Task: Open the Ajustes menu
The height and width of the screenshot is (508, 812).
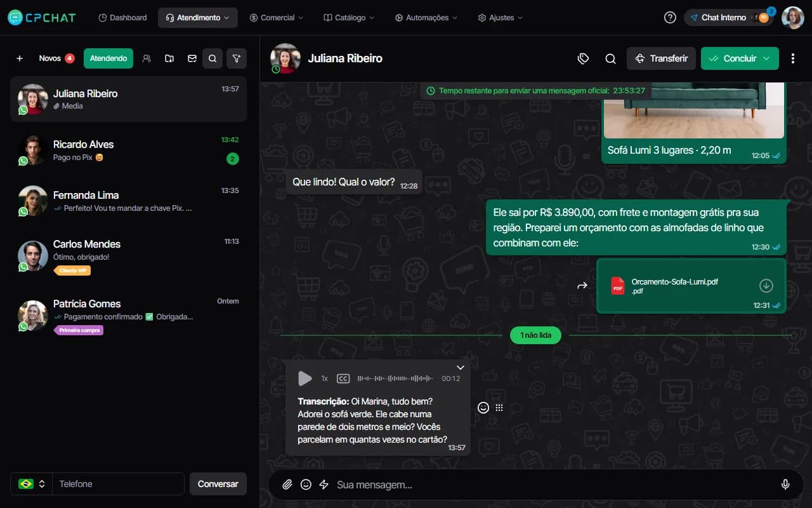Action: coord(501,18)
